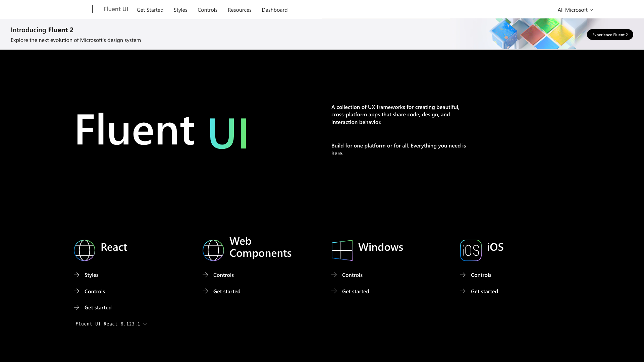Click the Fluent UI header brand link
The image size is (644, 362).
pos(116,9)
